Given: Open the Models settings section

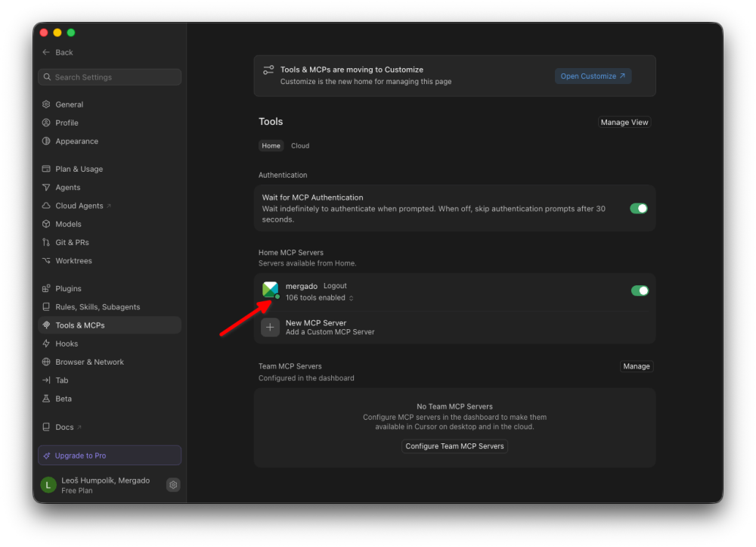Looking at the screenshot, I should pos(110,224).
